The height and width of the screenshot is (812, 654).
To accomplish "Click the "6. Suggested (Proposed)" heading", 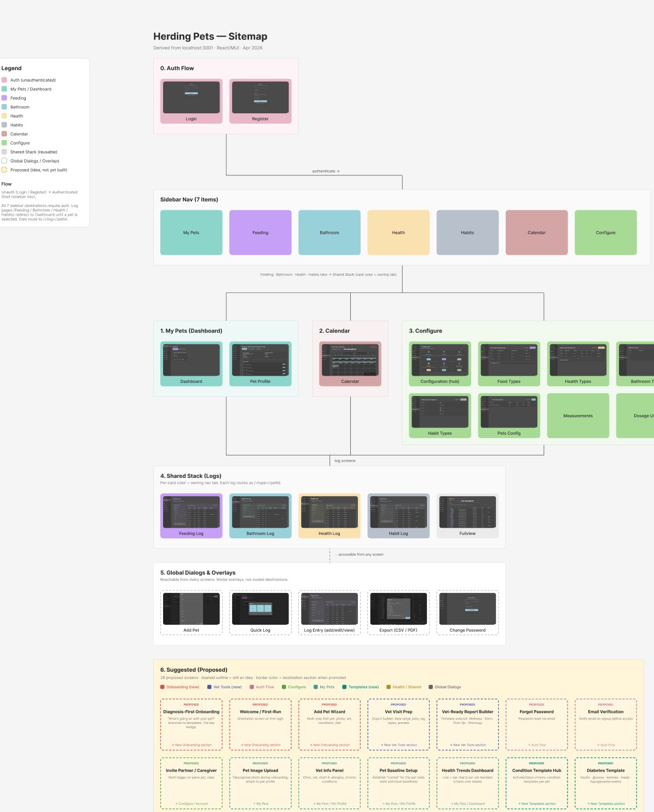I will tap(193, 670).
